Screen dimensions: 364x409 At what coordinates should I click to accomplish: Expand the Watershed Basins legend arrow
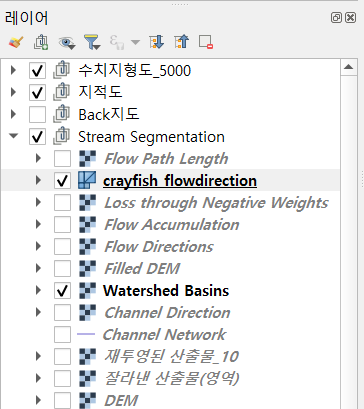point(38,290)
